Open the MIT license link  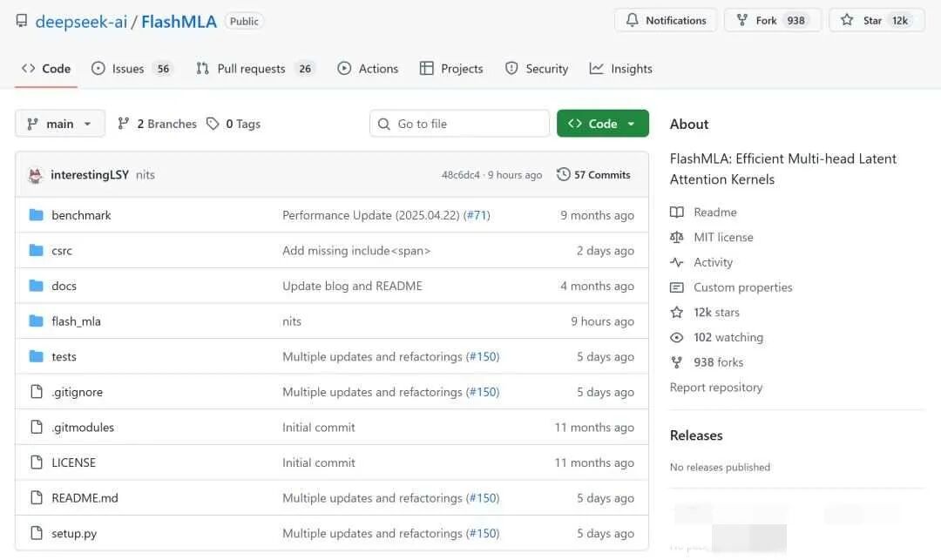[723, 238]
